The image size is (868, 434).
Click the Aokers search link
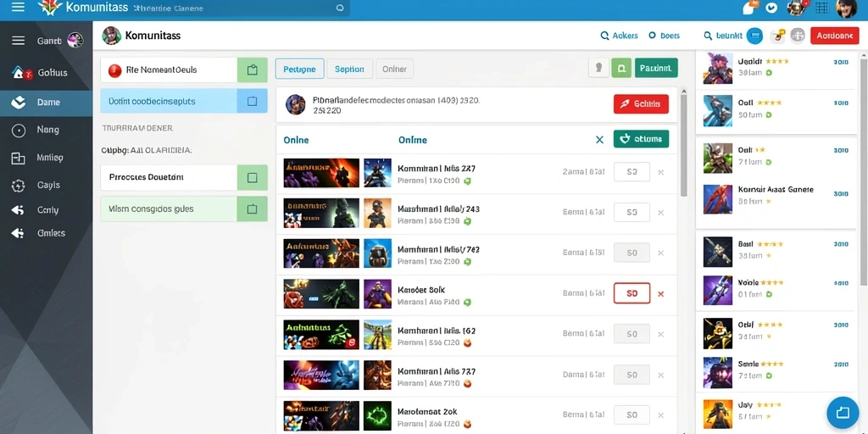620,36
